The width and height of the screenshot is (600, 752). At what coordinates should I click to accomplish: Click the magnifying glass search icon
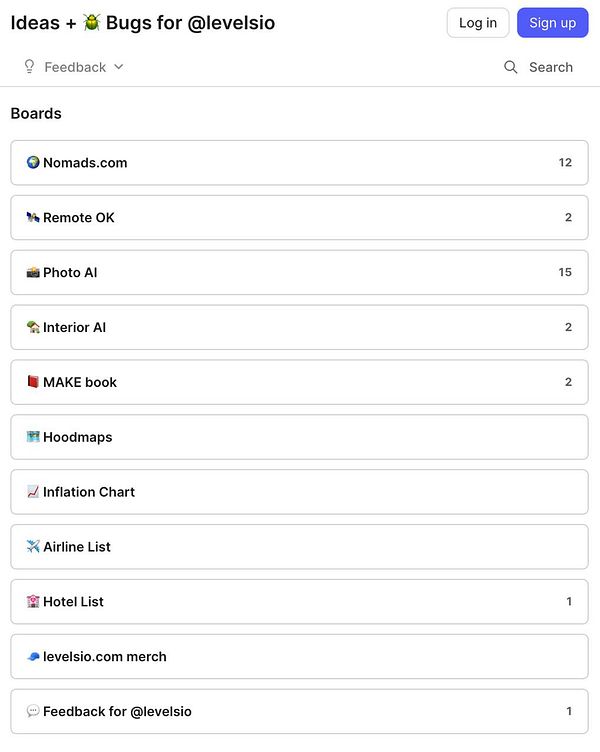(x=511, y=67)
